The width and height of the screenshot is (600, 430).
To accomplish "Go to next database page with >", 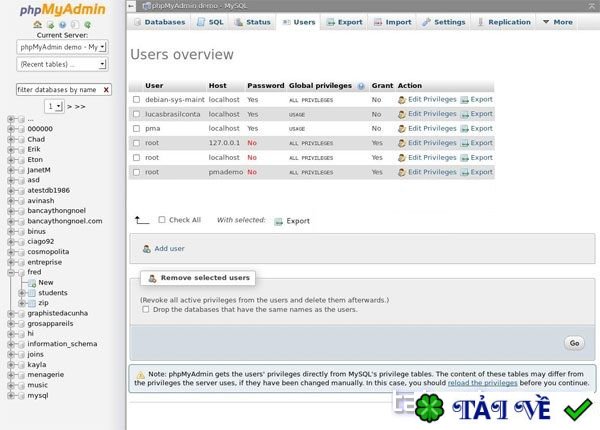I will [69, 107].
